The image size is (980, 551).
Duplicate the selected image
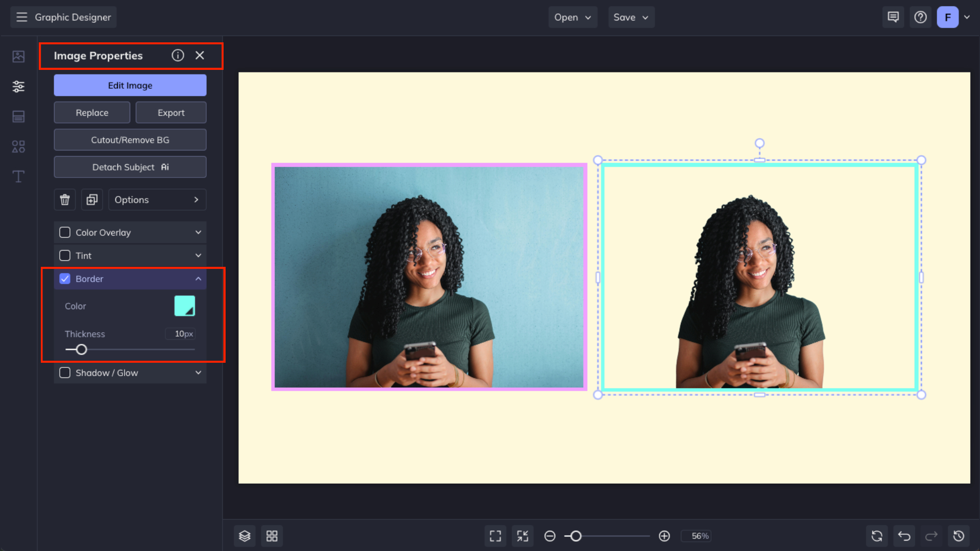pos(92,199)
